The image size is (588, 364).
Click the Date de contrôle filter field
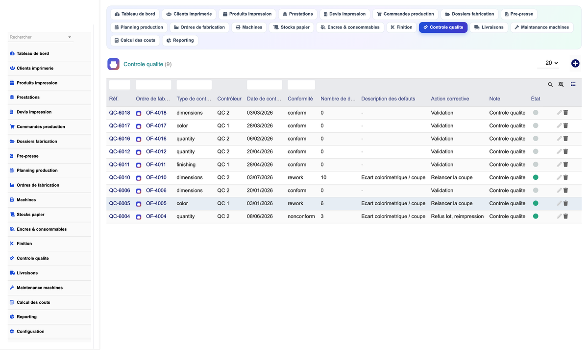coord(265,85)
